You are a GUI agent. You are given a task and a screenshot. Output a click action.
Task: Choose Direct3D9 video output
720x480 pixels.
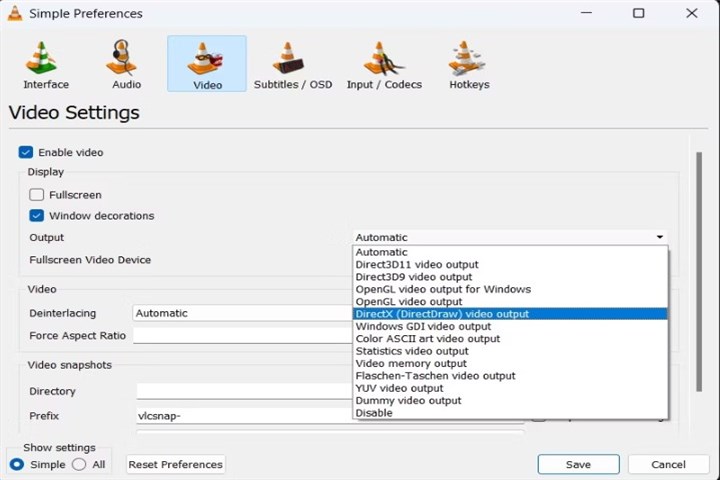pos(510,277)
